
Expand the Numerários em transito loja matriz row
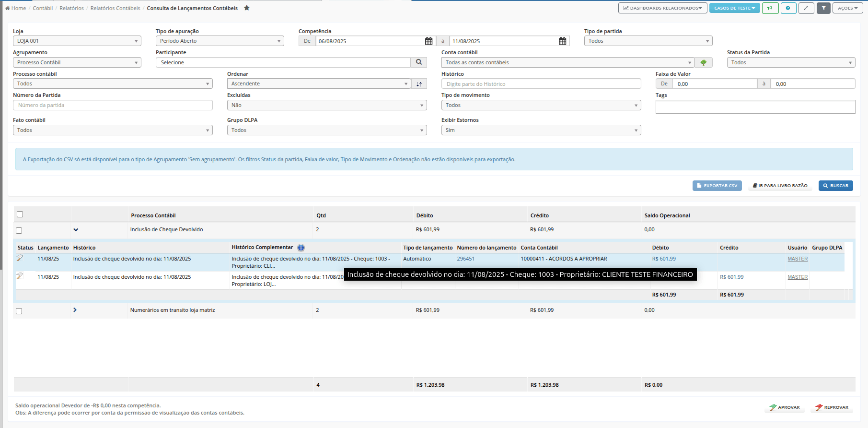75,310
